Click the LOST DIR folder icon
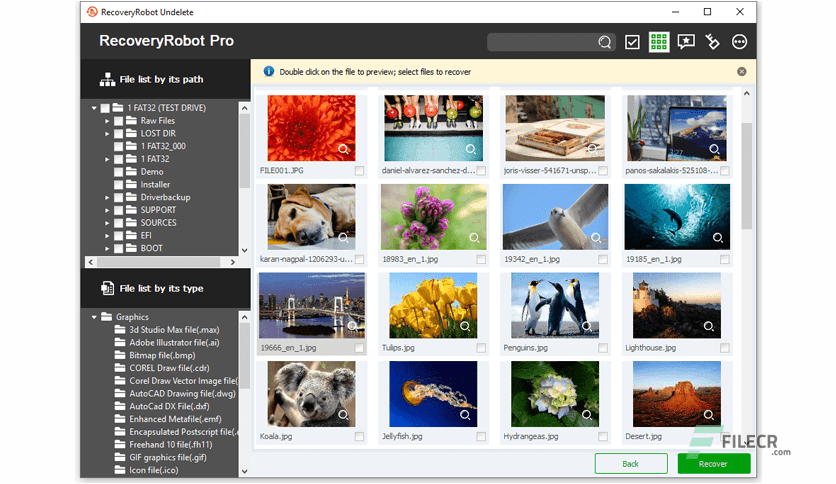Viewport: 836px width, 484px height. pyautogui.click(x=131, y=133)
